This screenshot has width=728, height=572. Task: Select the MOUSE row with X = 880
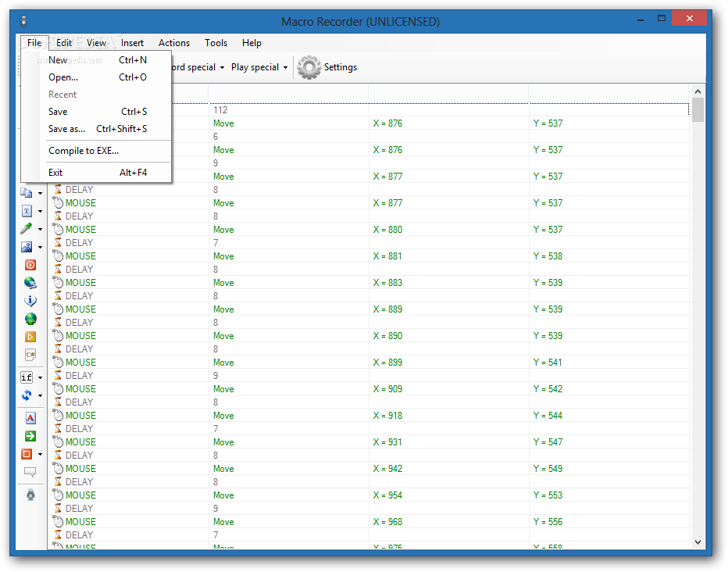click(368, 230)
